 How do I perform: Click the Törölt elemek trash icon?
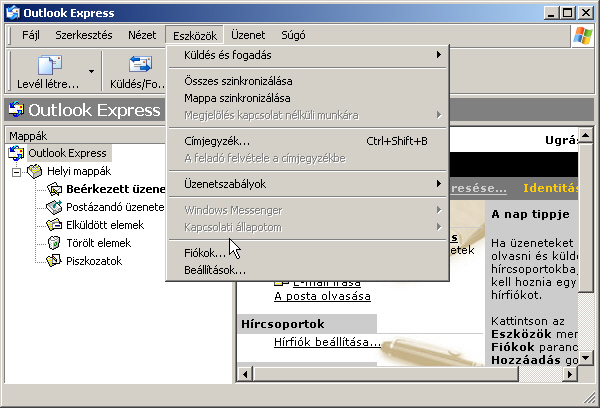[x=54, y=243]
